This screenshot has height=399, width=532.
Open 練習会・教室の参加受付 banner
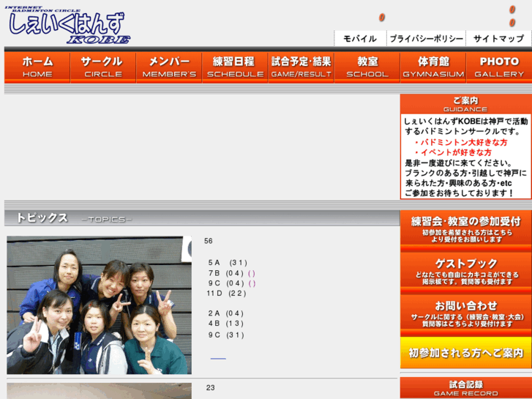(x=465, y=231)
